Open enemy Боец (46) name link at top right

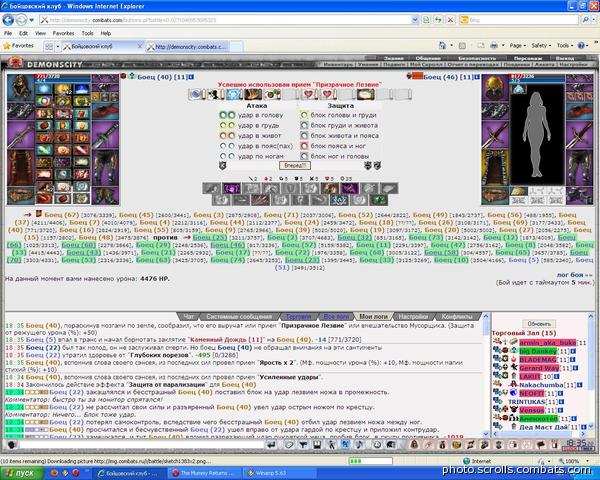coord(440,77)
